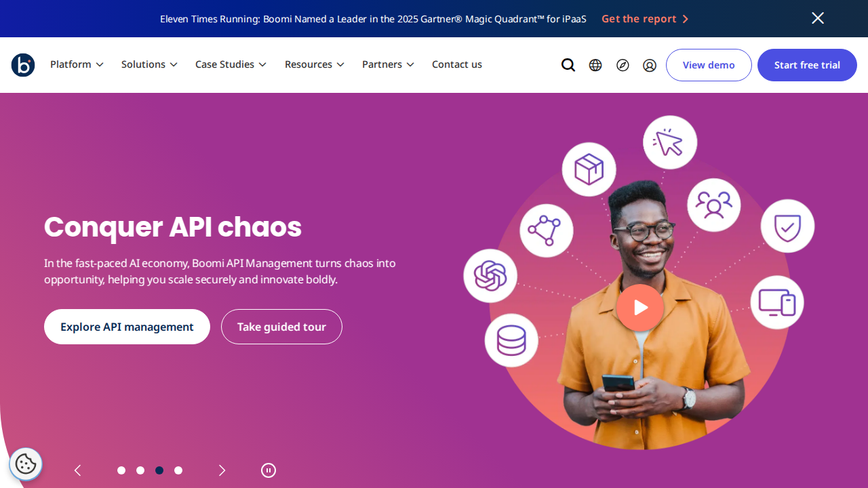Open the Contact us page
The width and height of the screenshot is (868, 488).
click(x=457, y=64)
